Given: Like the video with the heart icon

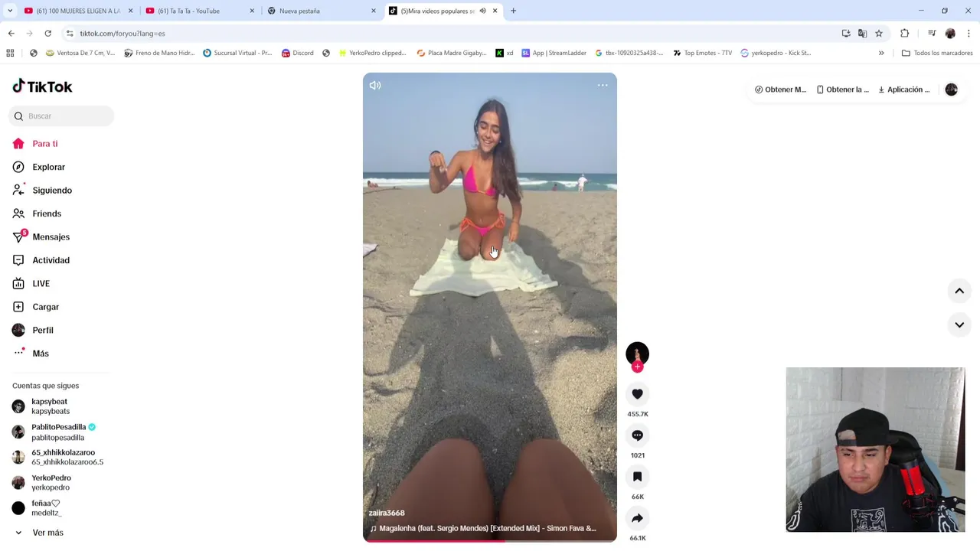Looking at the screenshot, I should pyautogui.click(x=637, y=394).
